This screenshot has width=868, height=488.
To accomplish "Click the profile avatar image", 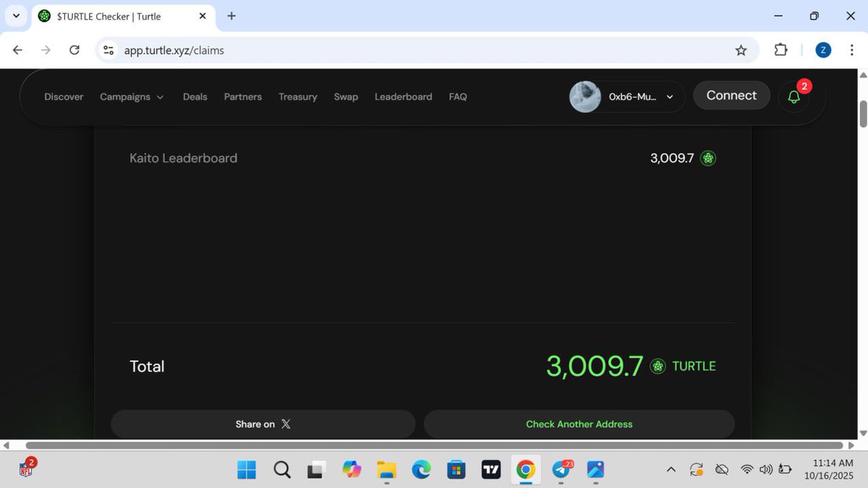I will click(x=585, y=96).
